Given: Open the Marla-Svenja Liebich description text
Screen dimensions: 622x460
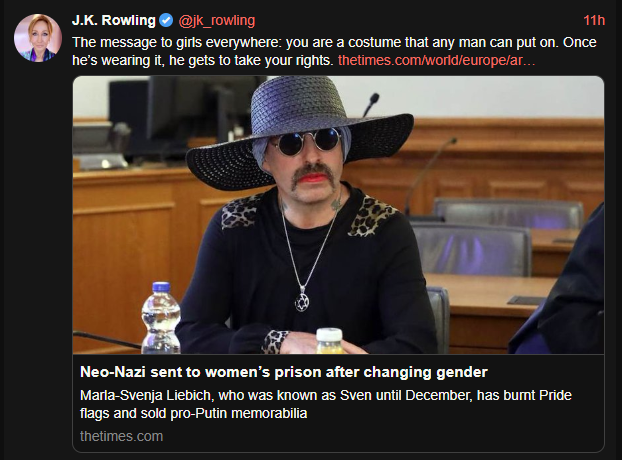Looking at the screenshot, I should click(x=326, y=404).
